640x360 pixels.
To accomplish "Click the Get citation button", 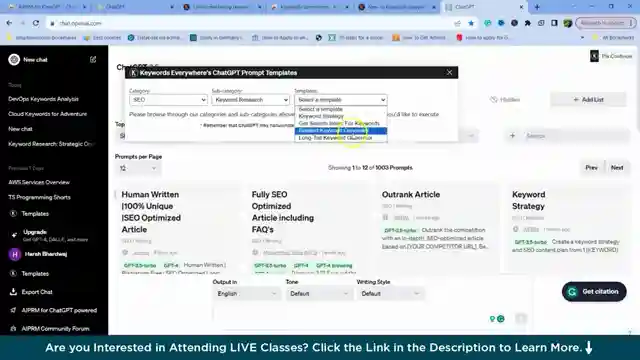I will pyautogui.click(x=594, y=292).
